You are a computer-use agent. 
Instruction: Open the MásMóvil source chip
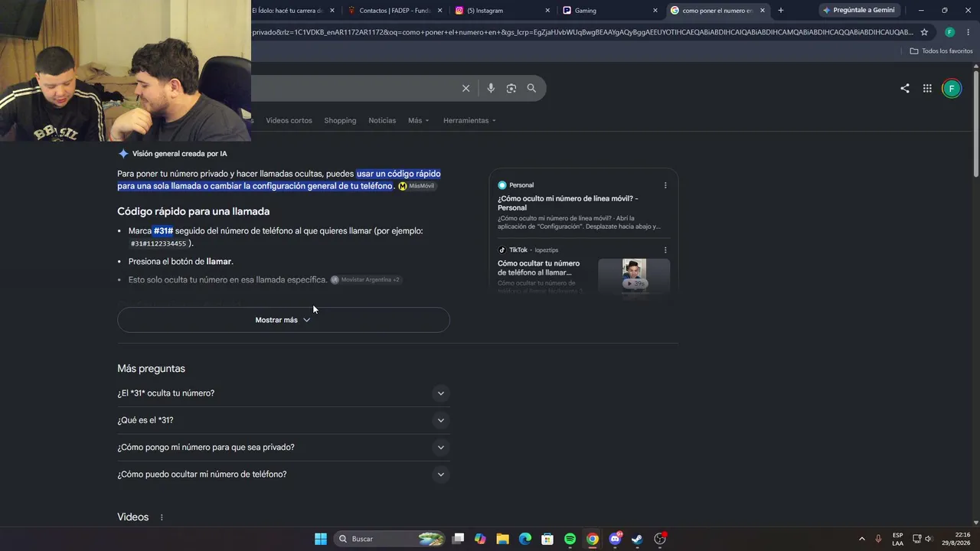tap(416, 186)
